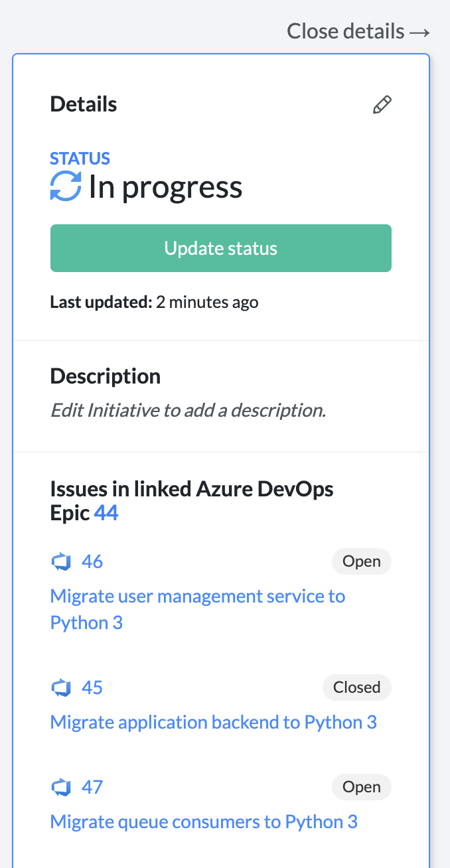Click Close details arrow link
Image resolution: width=450 pixels, height=868 pixels.
pyautogui.click(x=358, y=31)
